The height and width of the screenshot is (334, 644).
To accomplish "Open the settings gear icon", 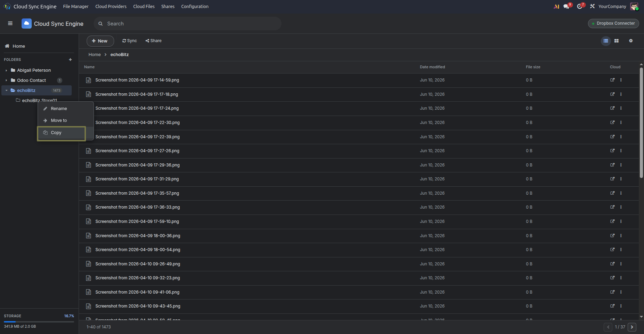I will pyautogui.click(x=631, y=41).
